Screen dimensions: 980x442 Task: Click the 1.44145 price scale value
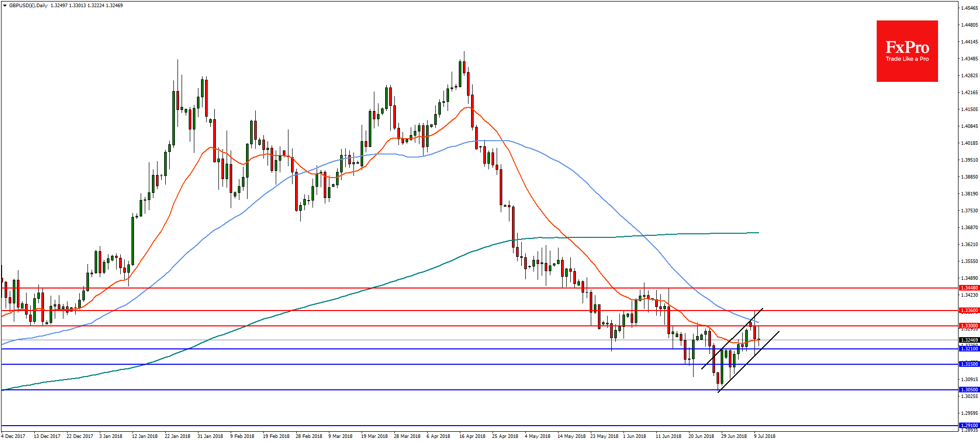(969, 42)
